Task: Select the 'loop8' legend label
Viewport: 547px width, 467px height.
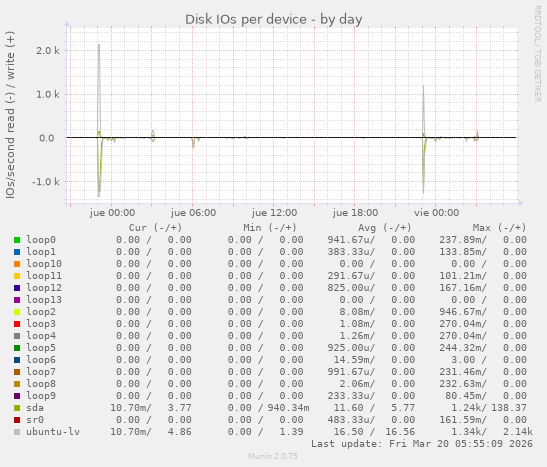Action: tap(41, 384)
